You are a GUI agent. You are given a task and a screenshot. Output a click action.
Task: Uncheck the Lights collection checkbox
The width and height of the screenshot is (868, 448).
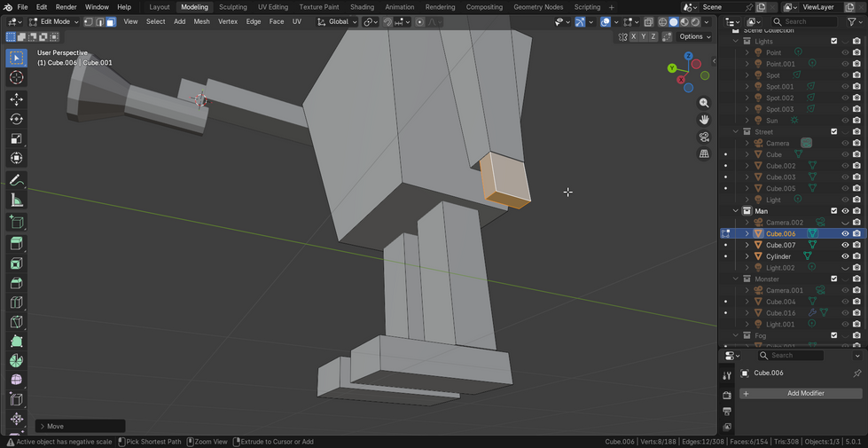[x=833, y=41]
